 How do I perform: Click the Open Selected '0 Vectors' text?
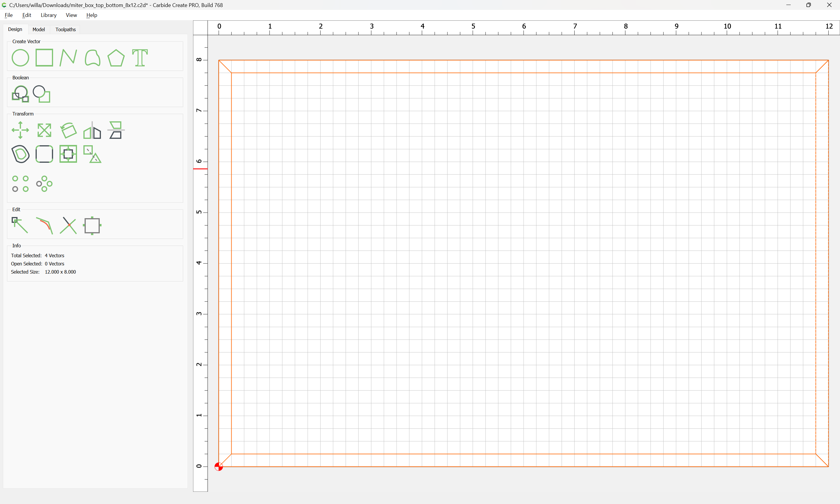point(54,264)
